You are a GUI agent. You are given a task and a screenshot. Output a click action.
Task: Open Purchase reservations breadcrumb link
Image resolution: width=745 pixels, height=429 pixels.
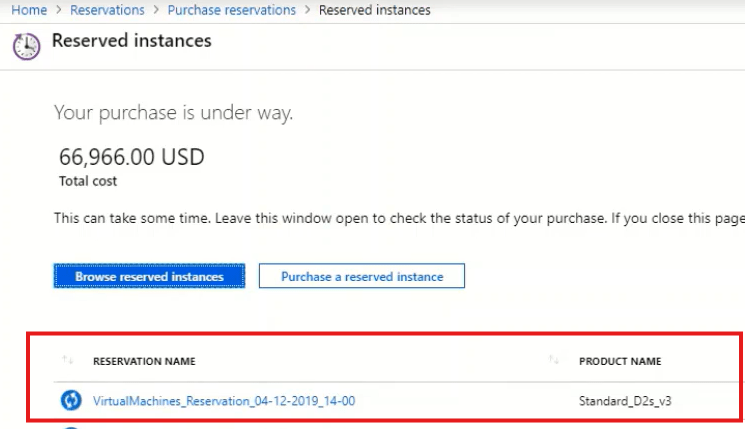[232, 10]
